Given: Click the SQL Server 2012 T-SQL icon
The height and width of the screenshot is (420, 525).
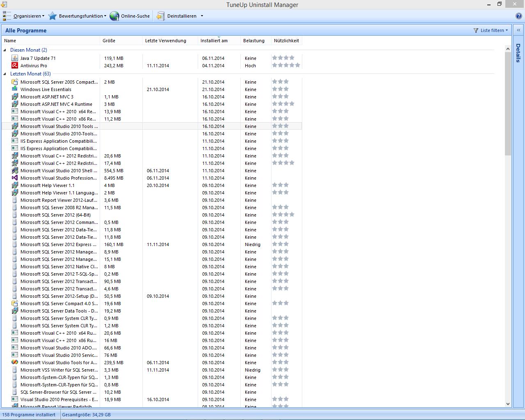Looking at the screenshot, I should click(15, 274).
